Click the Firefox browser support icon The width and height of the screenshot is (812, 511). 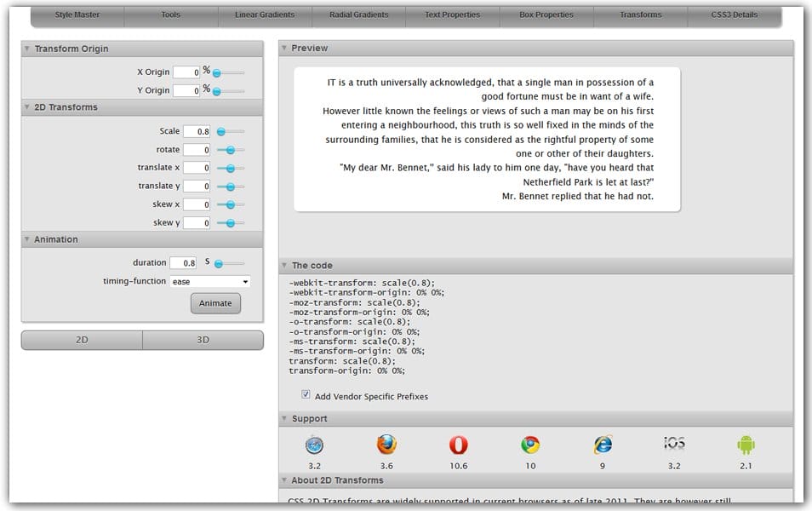pos(386,445)
